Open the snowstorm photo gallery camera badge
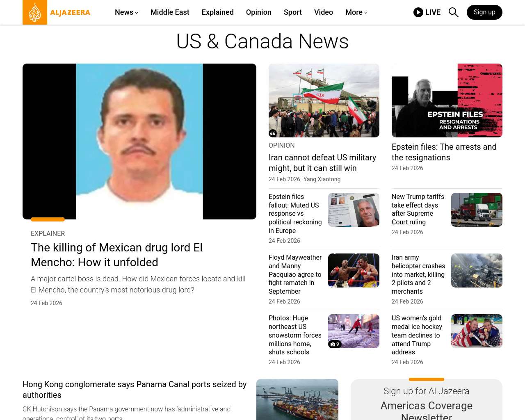This screenshot has height=420, width=525. pos(335,344)
